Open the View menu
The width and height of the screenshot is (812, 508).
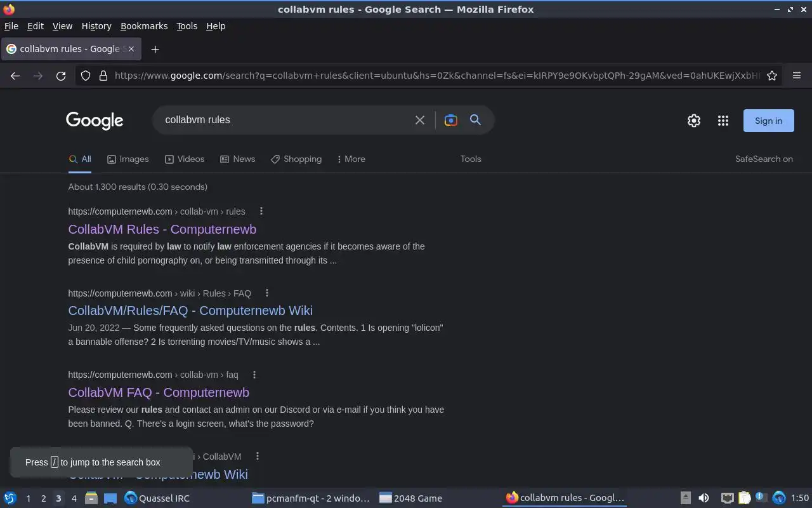click(x=62, y=26)
